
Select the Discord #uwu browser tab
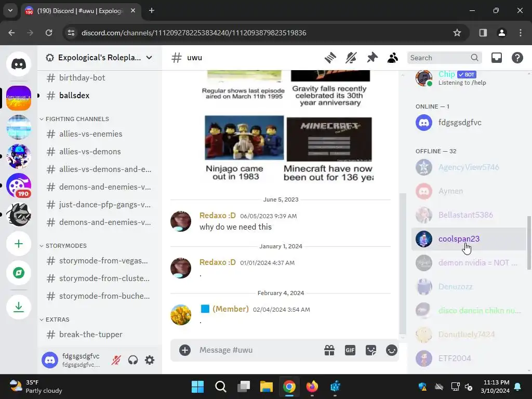click(x=79, y=11)
